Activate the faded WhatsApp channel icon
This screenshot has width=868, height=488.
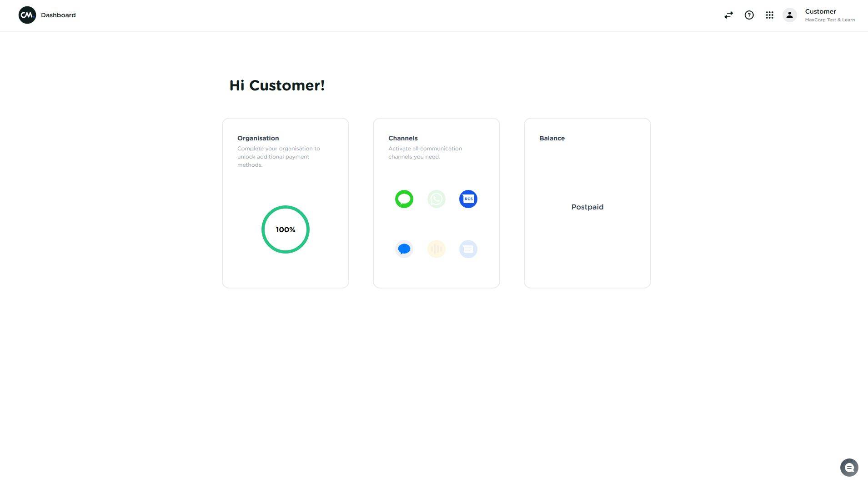point(436,199)
